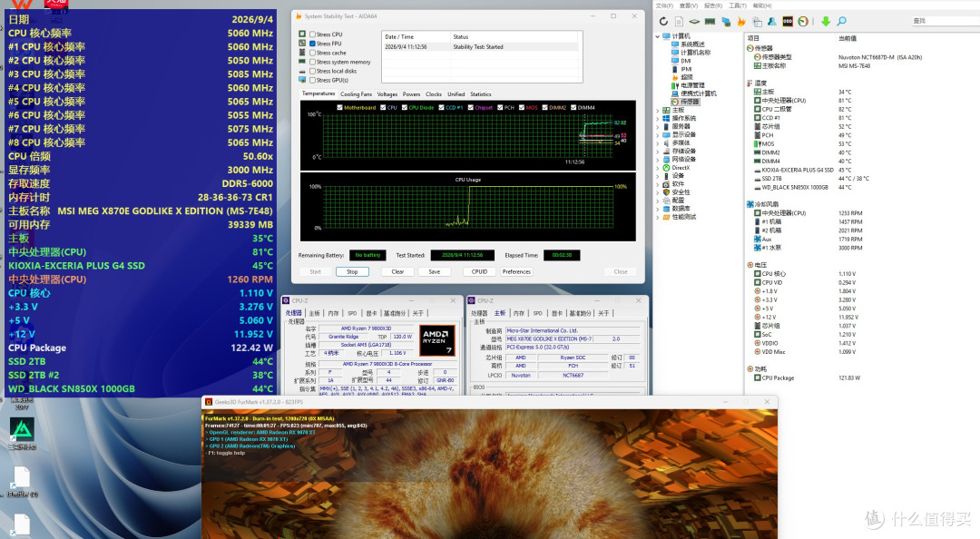
Task: Uncheck the Stress FPU checkbox
Action: pos(312,44)
